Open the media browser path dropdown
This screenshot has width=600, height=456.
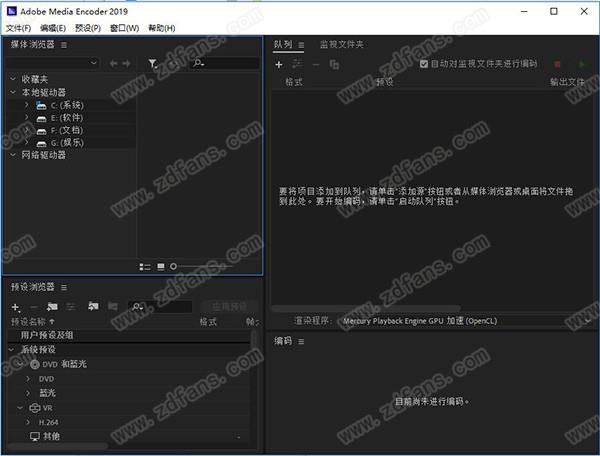point(54,63)
